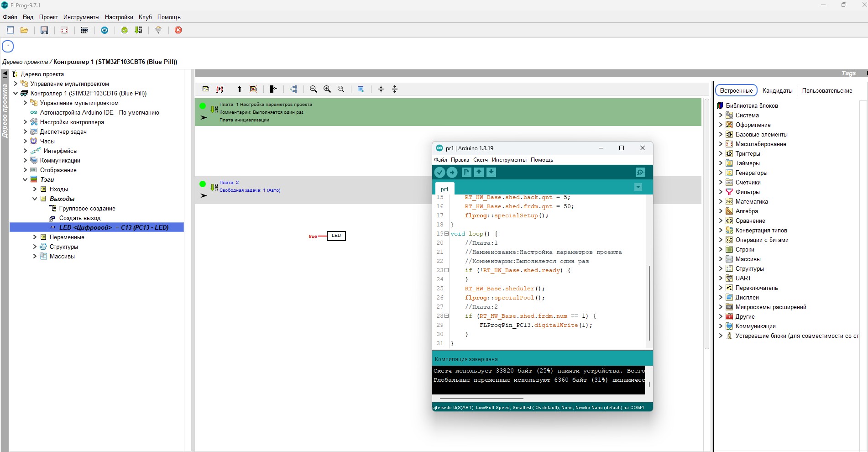Image resolution: width=868 pixels, height=452 pixels.
Task: Open the Инструменты menu in FLProg
Action: [x=81, y=17]
